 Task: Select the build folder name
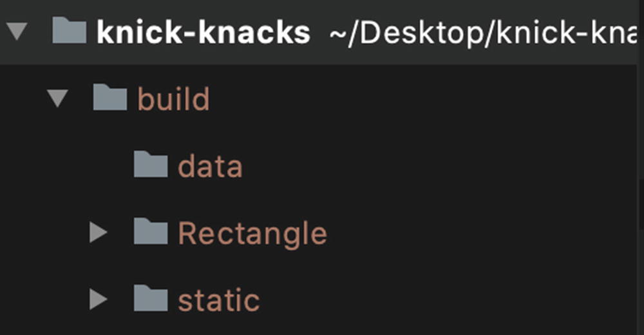[173, 100]
